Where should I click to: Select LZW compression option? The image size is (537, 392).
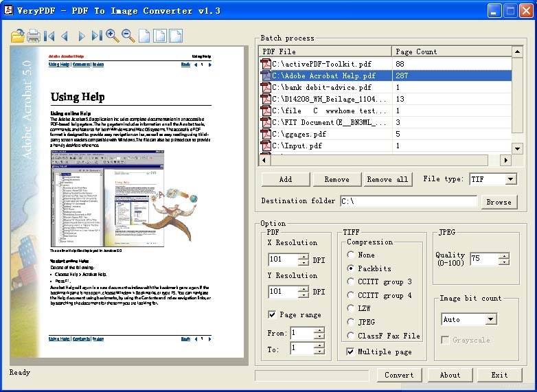(x=350, y=308)
